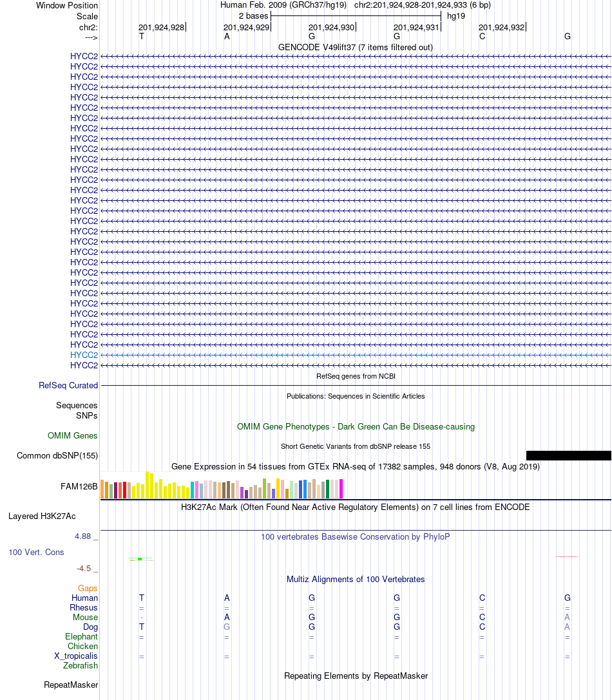The image size is (612, 700).
Task: Click base T in the Dog alignment row
Action: [142, 627]
